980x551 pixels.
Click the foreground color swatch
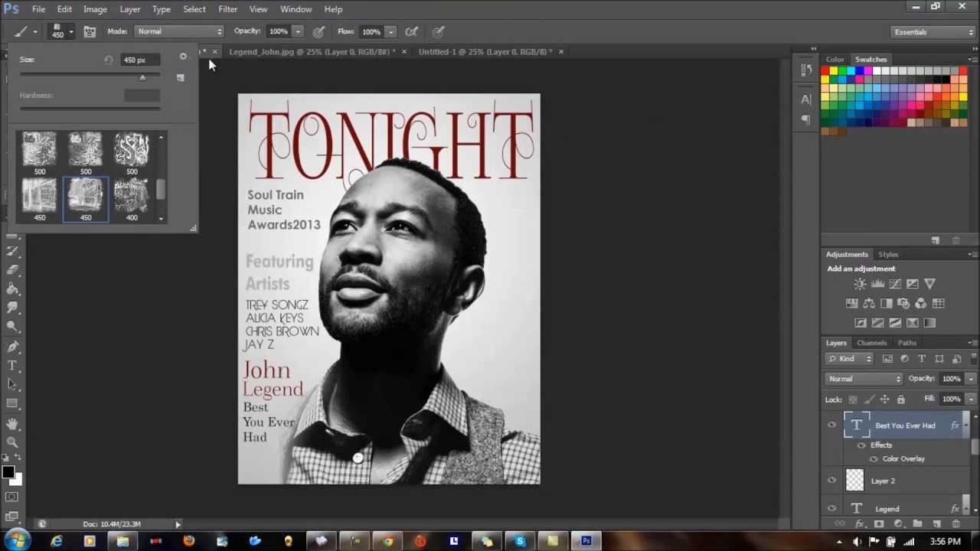tap(8, 472)
